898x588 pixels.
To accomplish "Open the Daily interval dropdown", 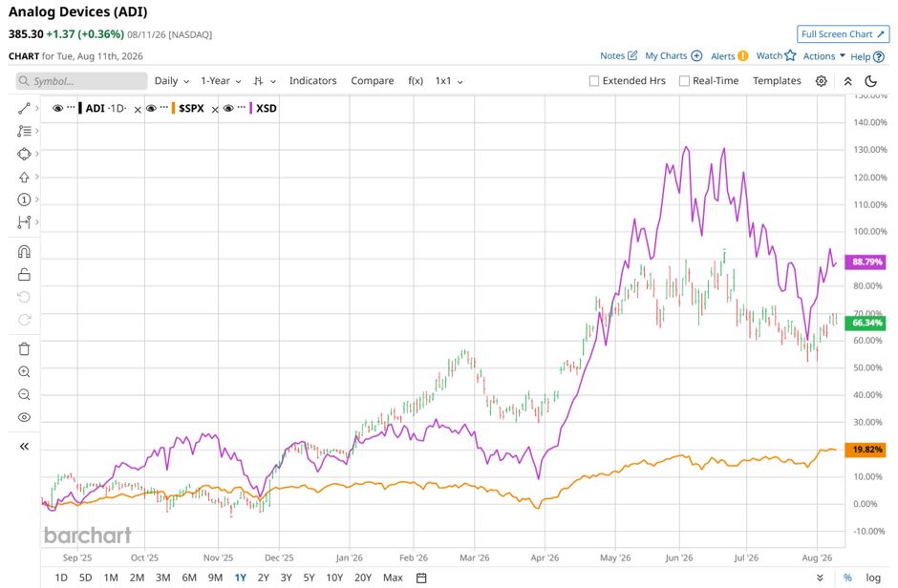I will (172, 80).
